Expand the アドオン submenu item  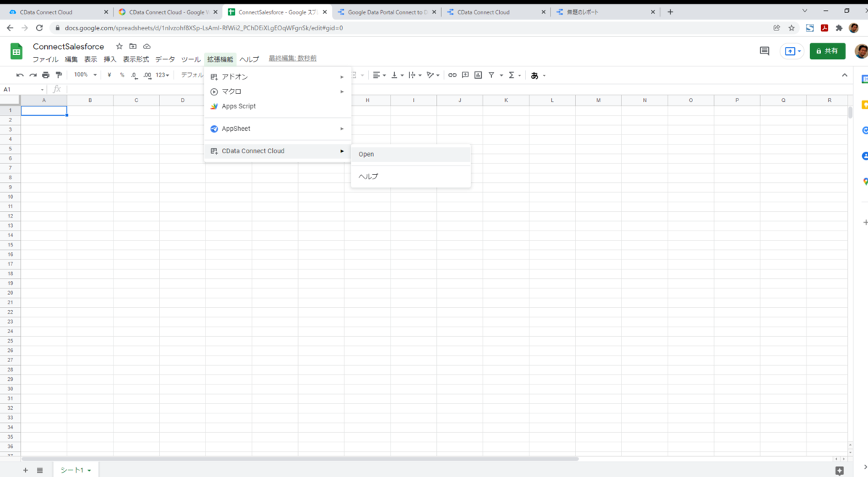click(x=278, y=77)
